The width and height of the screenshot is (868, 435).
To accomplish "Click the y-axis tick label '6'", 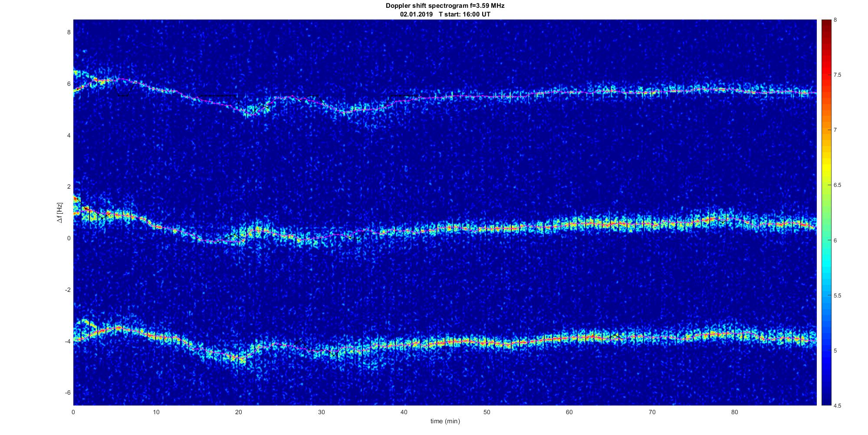I will pyautogui.click(x=68, y=84).
